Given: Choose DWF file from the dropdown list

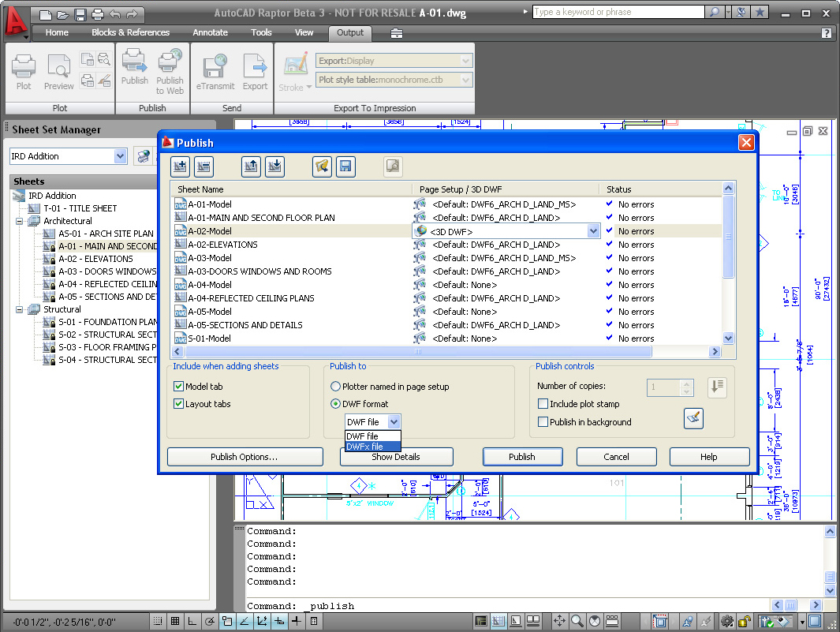Looking at the screenshot, I should click(373, 436).
